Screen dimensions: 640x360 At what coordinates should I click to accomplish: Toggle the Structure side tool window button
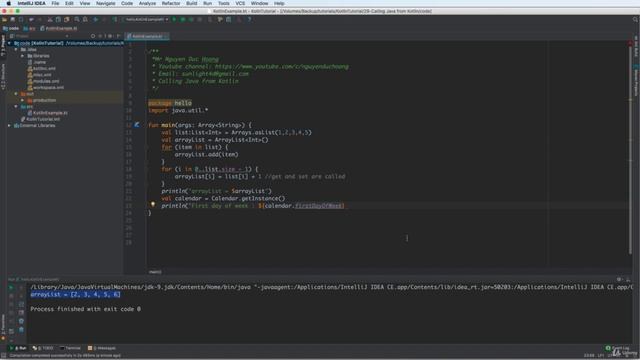point(3,76)
